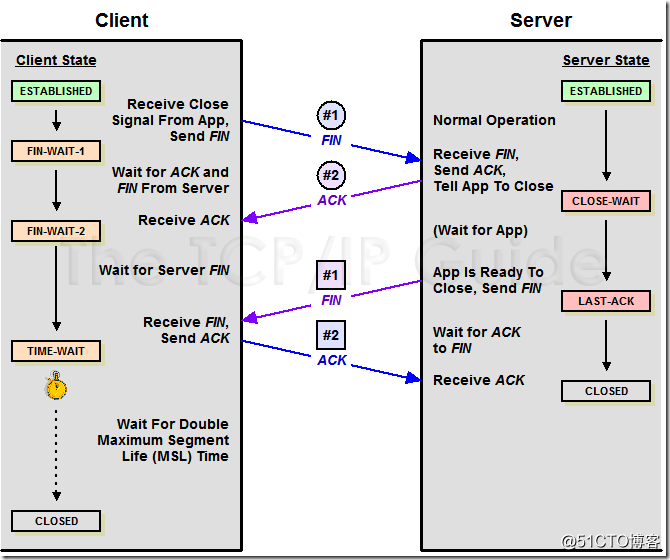Click the client CLOSED state box

coord(56,521)
